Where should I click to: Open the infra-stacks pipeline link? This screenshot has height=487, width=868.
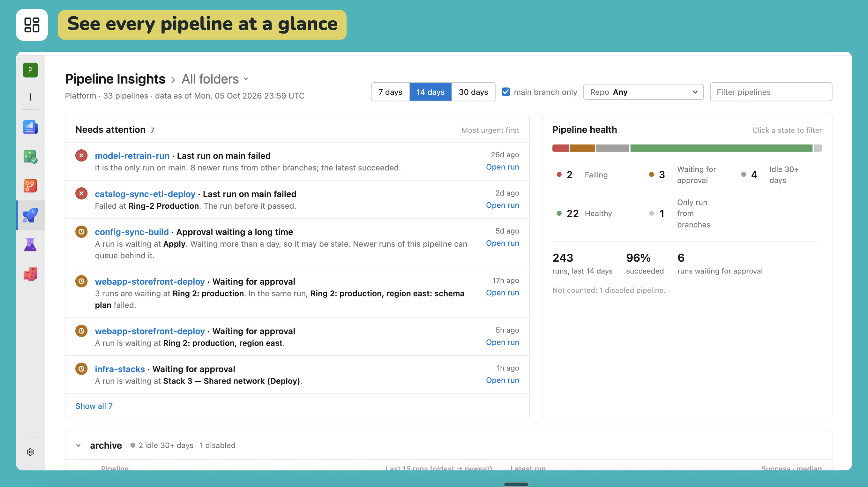point(120,369)
